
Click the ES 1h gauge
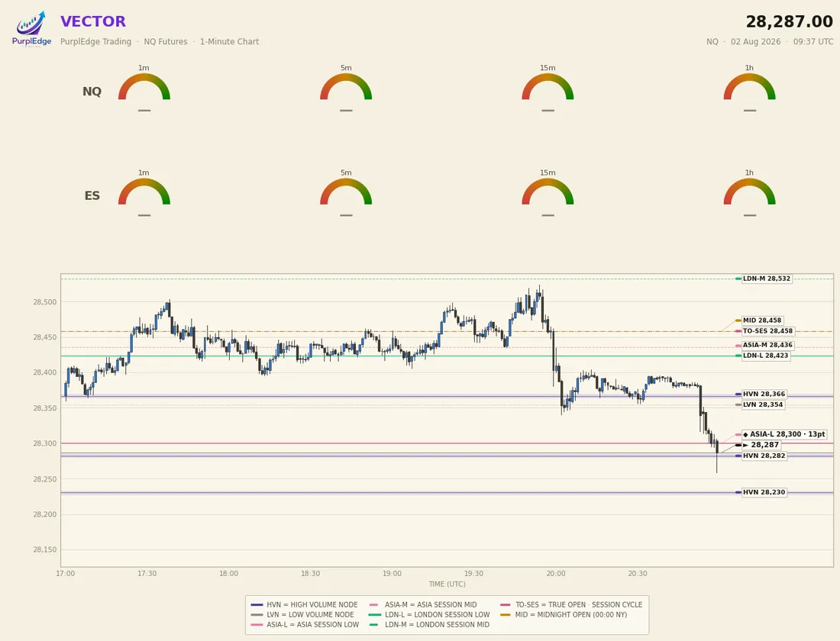click(x=749, y=192)
